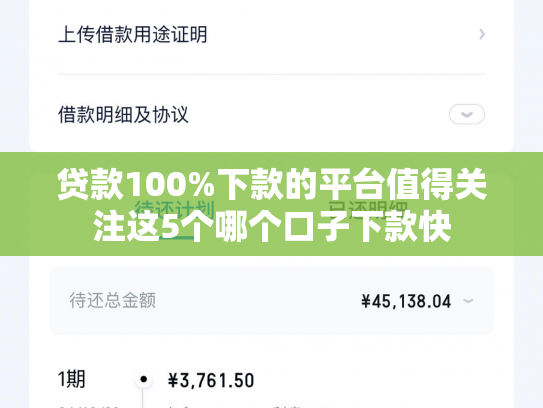Click the cut-off detail text below ¥3,761.50
This screenshot has height=408, width=543.
(235, 407)
